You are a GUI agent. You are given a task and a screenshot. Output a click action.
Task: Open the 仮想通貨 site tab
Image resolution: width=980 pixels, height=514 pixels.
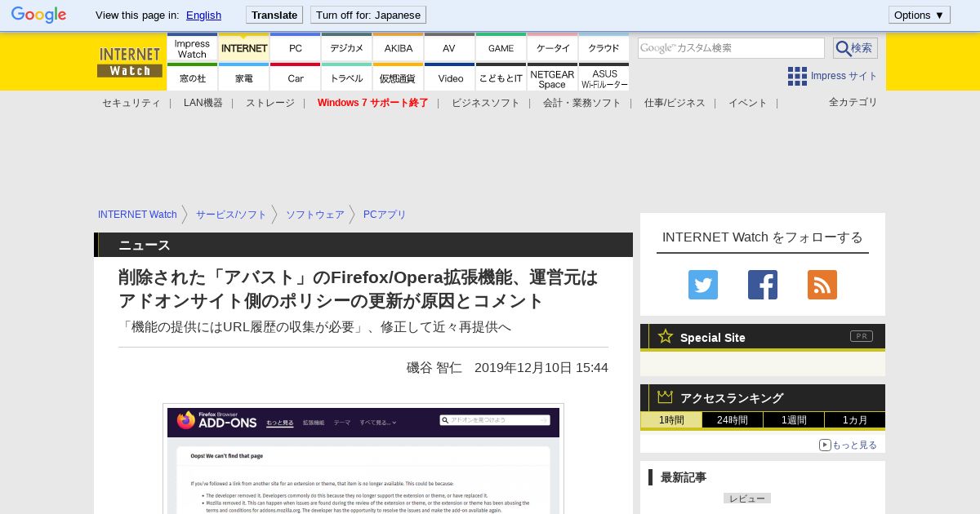(x=399, y=78)
